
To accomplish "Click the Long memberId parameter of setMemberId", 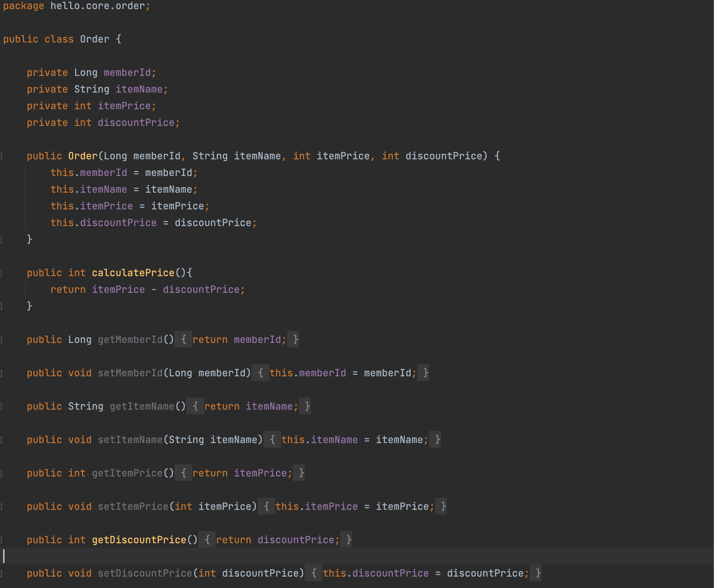I will tap(207, 373).
